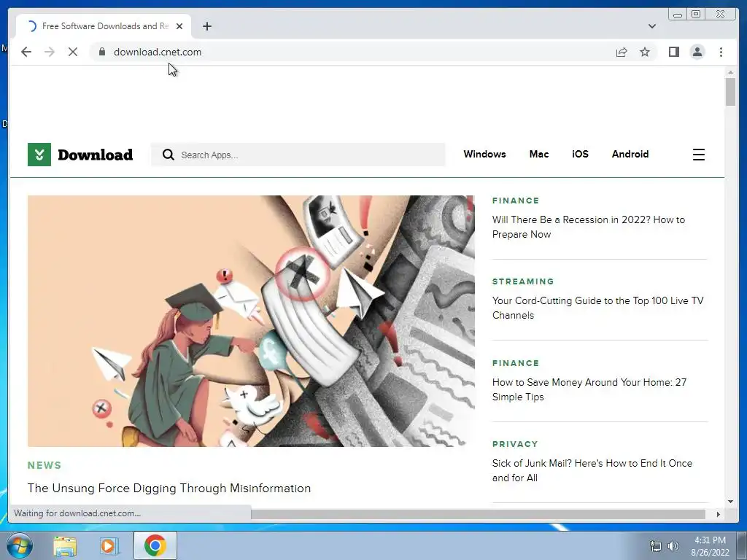This screenshot has height=560, width=747.
Task: Open the site hamburger menu
Action: 698,155
